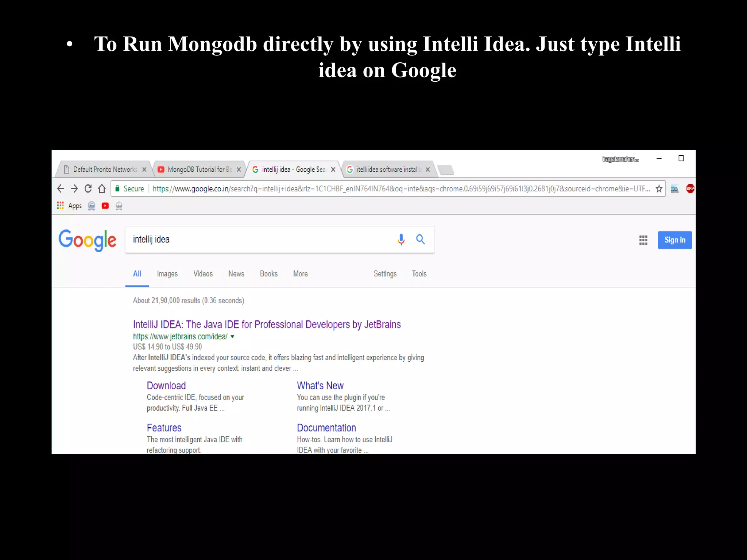The height and width of the screenshot is (560, 747).
Task: Click the Sign in button
Action: [x=675, y=240]
